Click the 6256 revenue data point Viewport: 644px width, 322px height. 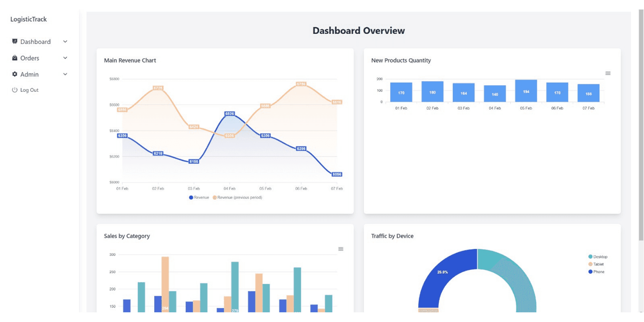[x=301, y=149]
